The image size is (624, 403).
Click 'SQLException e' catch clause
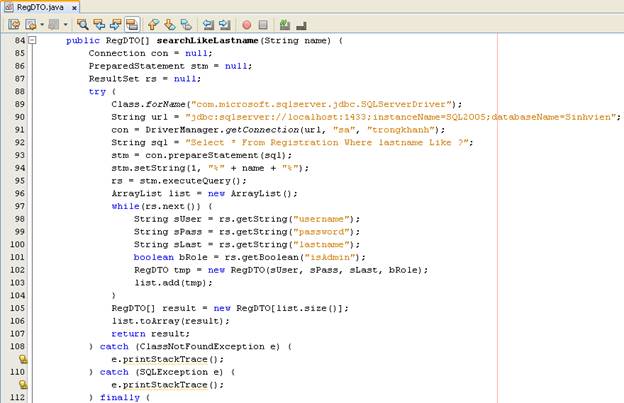(x=179, y=372)
